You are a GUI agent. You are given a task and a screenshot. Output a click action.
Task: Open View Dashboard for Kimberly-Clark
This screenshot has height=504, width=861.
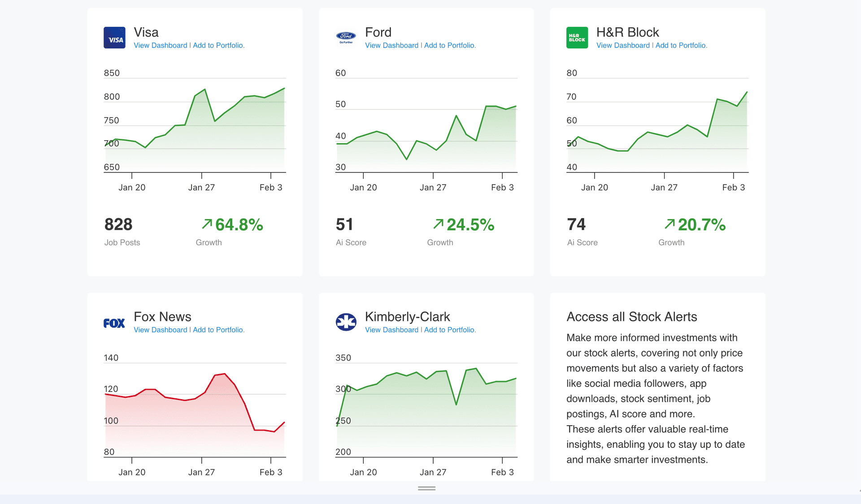point(391,330)
